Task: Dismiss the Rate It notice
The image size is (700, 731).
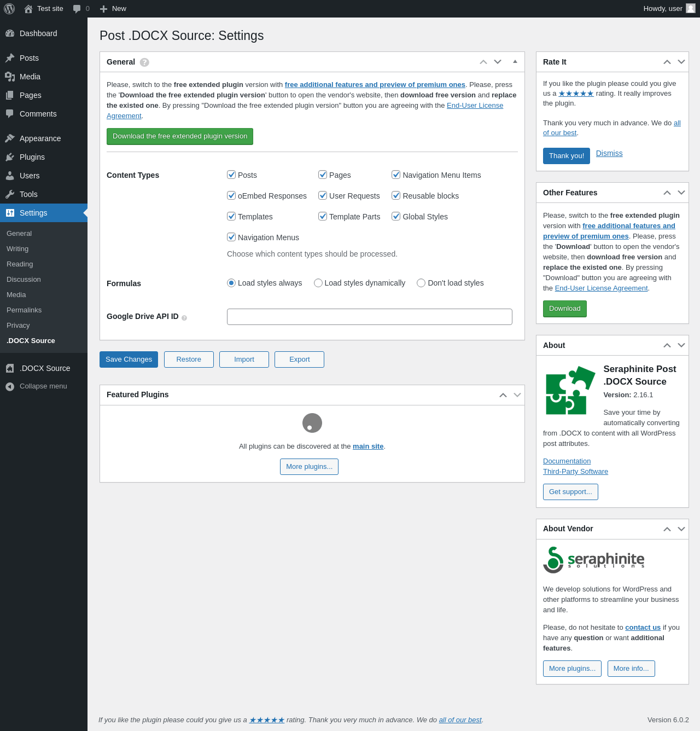Action: 609,153
